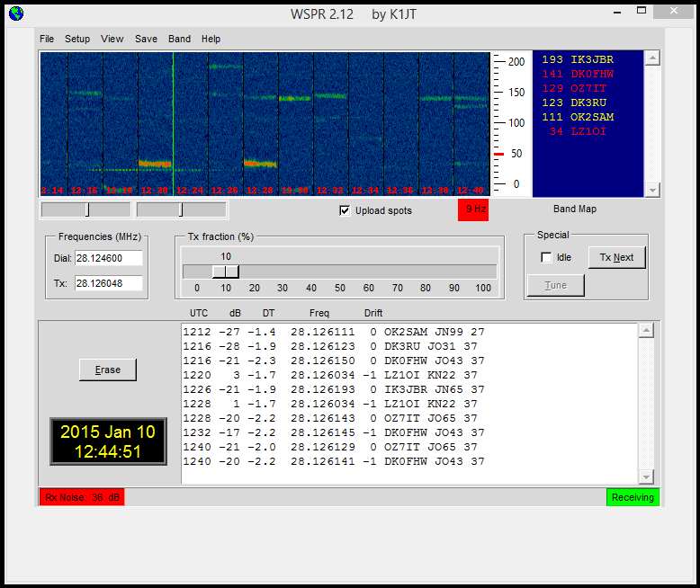The width and height of the screenshot is (700, 588).
Task: Click the 1226 IK3JBR JN65 decode row
Action: point(334,389)
